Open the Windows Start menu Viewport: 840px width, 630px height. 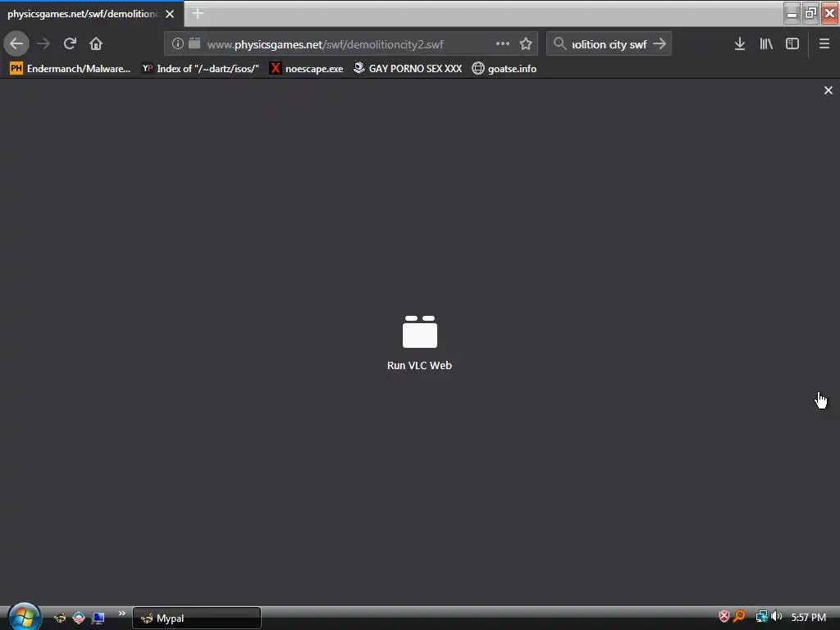click(24, 616)
